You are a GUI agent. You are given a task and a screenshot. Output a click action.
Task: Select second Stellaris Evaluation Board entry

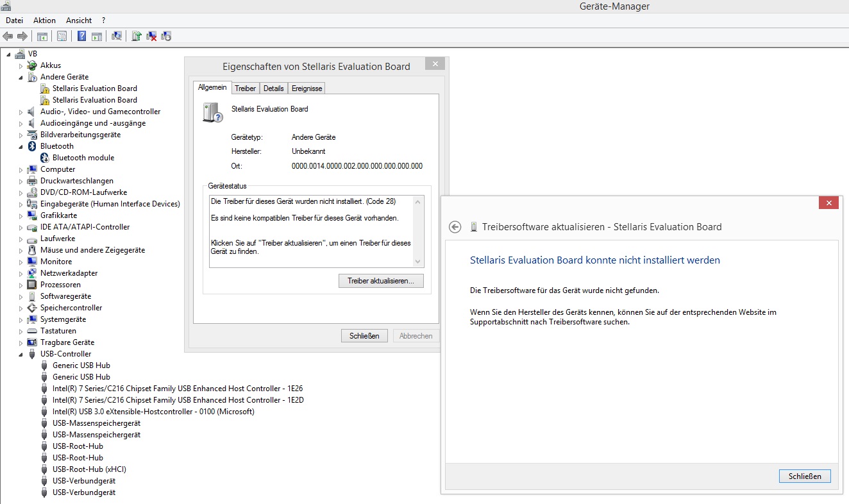pyautogui.click(x=95, y=100)
